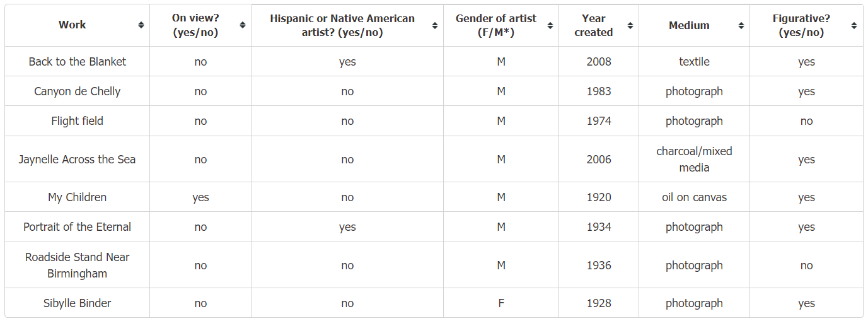Click the Medium column header label
Image resolution: width=868 pixels, height=321 pixels.
coord(689,26)
